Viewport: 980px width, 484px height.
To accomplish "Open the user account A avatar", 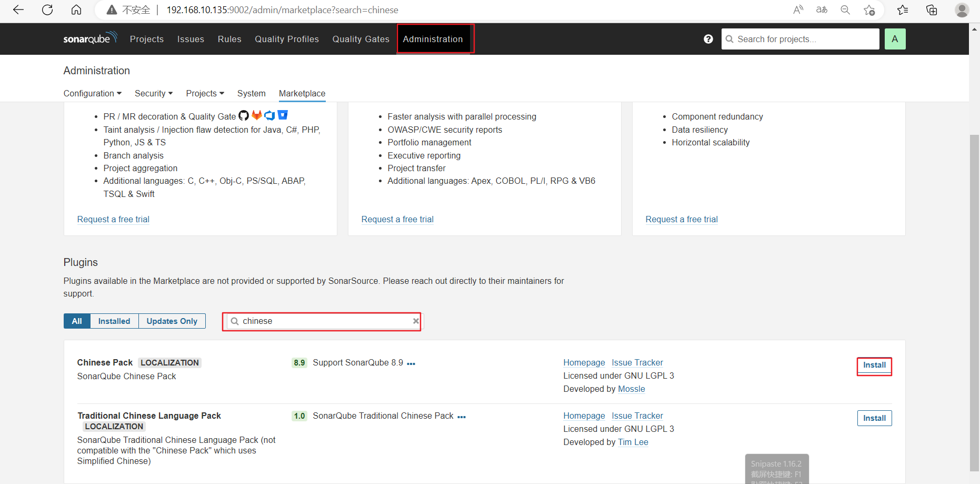I will [x=895, y=39].
